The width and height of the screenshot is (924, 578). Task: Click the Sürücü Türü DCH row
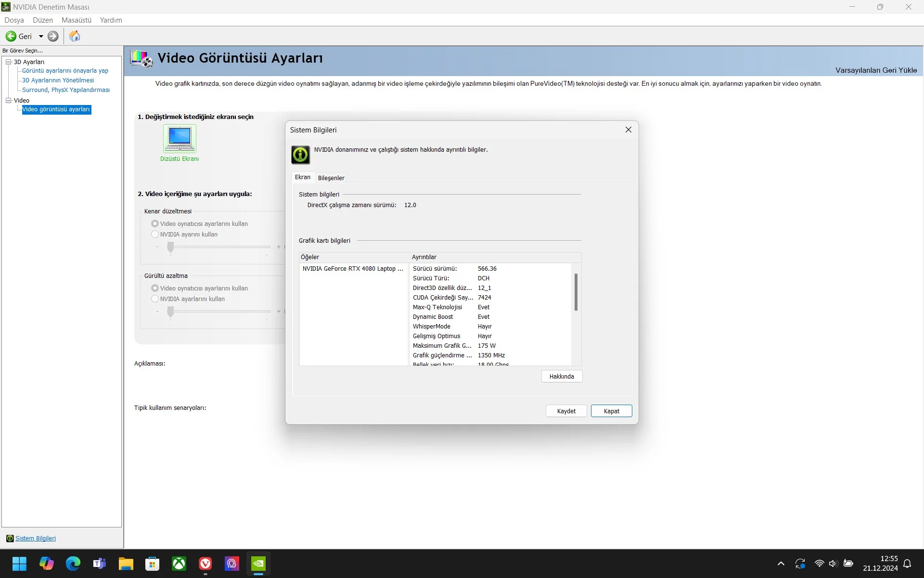pyautogui.click(x=491, y=278)
